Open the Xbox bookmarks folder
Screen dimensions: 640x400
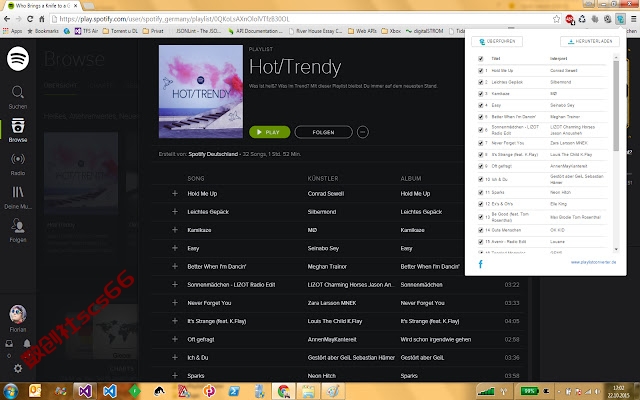tap(391, 31)
